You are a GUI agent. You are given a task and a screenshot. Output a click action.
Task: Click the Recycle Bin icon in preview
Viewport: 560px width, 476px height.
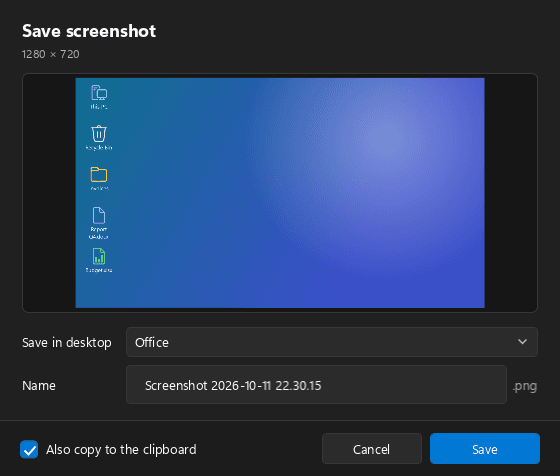[x=99, y=134]
